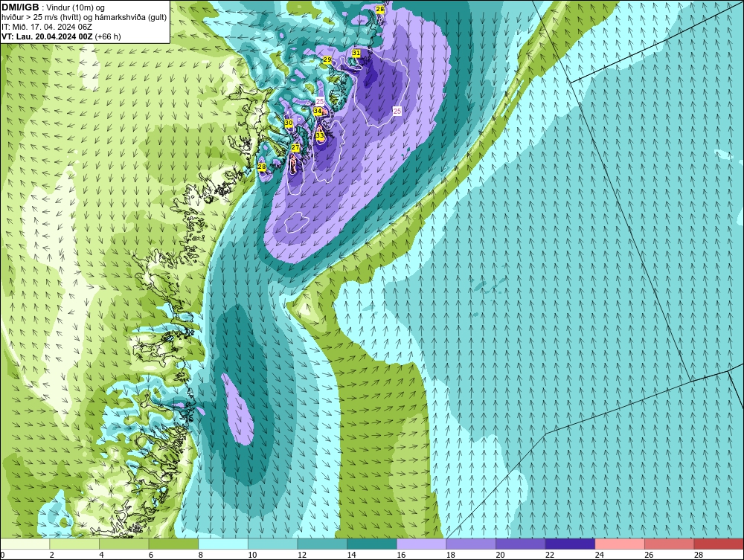Select the yellow 33 gust label
Image resolution: width=744 pixels, height=560 pixels.
coord(320,135)
